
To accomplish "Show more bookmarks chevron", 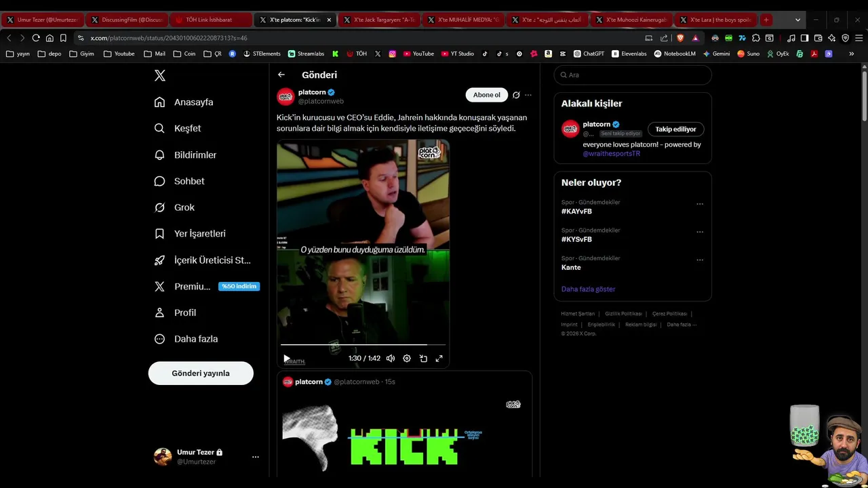I will (851, 54).
